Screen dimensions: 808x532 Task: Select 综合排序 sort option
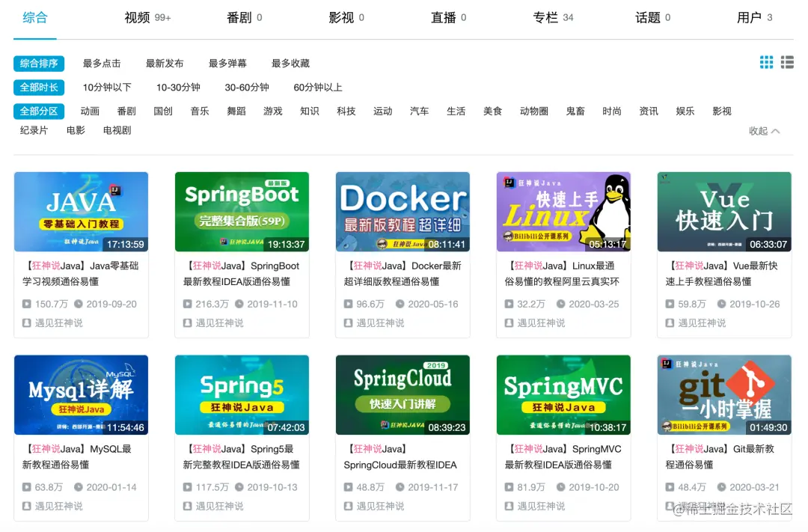pyautogui.click(x=39, y=64)
